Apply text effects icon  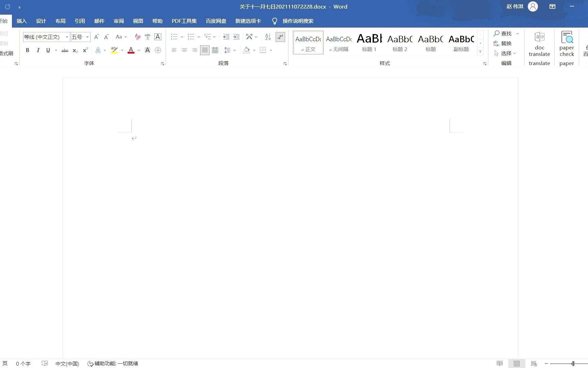[98, 50]
